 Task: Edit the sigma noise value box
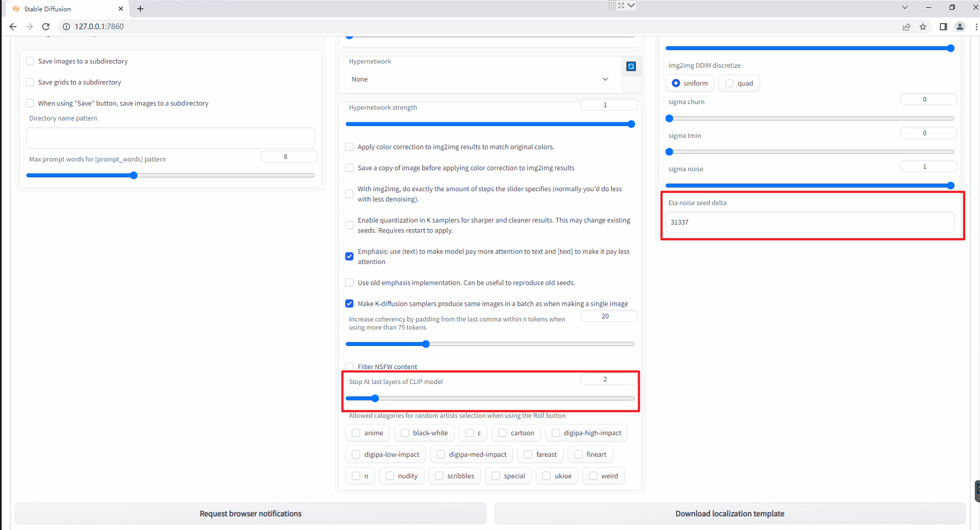[928, 166]
